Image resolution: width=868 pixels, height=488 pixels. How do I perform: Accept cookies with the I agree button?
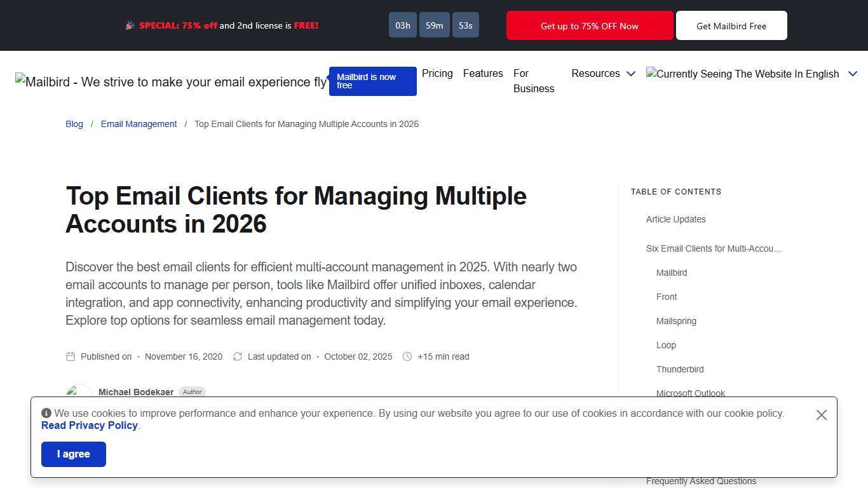pos(73,454)
